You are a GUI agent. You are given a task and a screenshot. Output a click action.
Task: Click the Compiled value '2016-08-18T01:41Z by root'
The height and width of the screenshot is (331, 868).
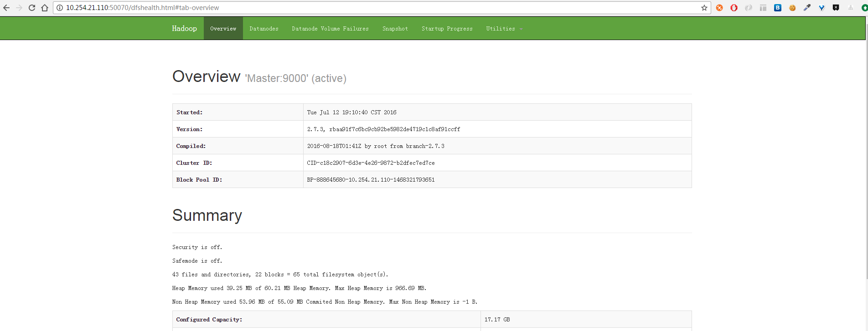(x=376, y=146)
